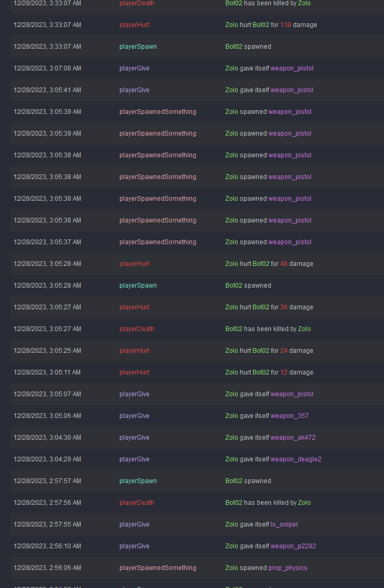
Task: Select the 12 damage value
Action: click(x=284, y=372)
